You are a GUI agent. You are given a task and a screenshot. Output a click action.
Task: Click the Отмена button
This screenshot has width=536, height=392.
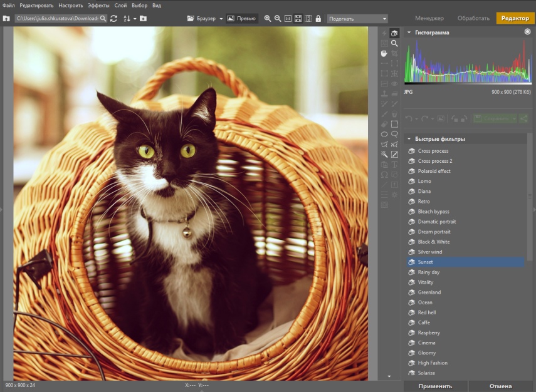pyautogui.click(x=501, y=386)
